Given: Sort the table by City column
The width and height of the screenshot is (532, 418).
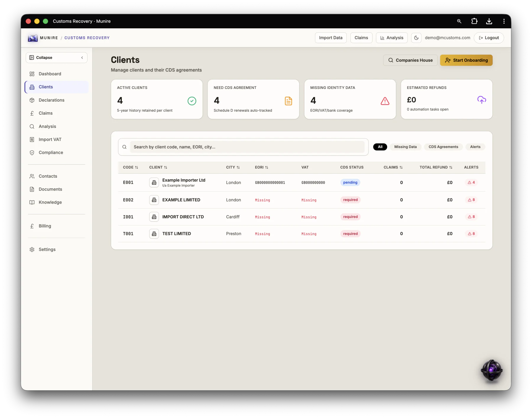Looking at the screenshot, I should (233, 167).
